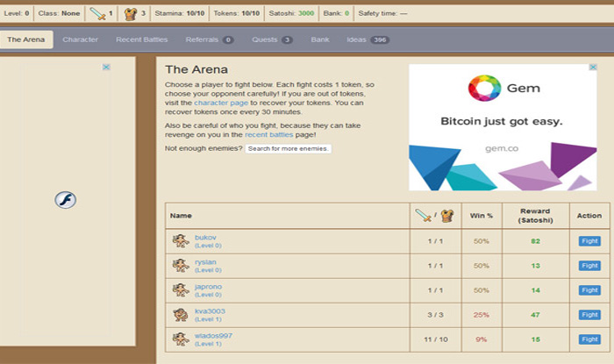Click the Win % column header

click(x=482, y=216)
